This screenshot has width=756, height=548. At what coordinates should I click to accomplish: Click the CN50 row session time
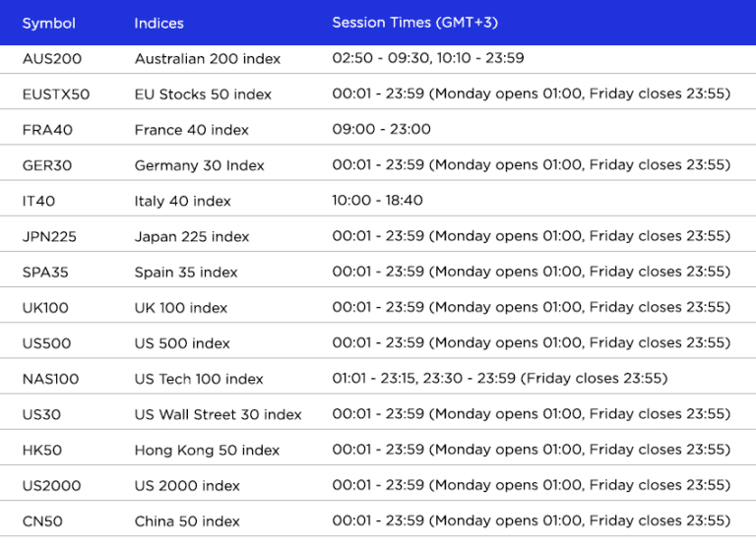pos(531,520)
